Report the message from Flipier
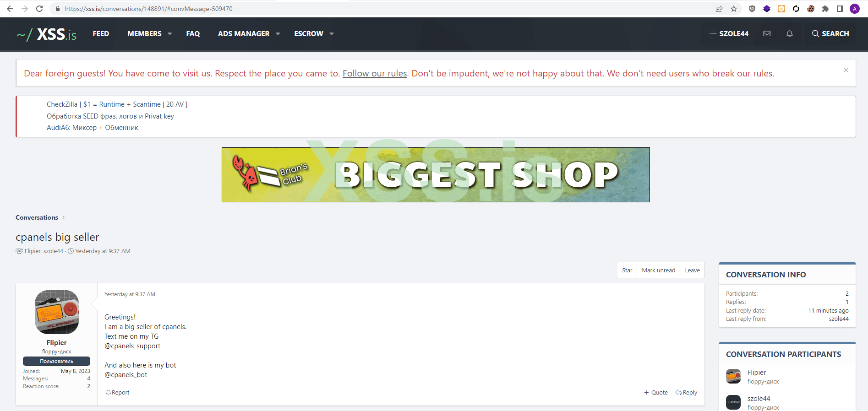Image resolution: width=868 pixels, height=411 pixels. pos(118,393)
